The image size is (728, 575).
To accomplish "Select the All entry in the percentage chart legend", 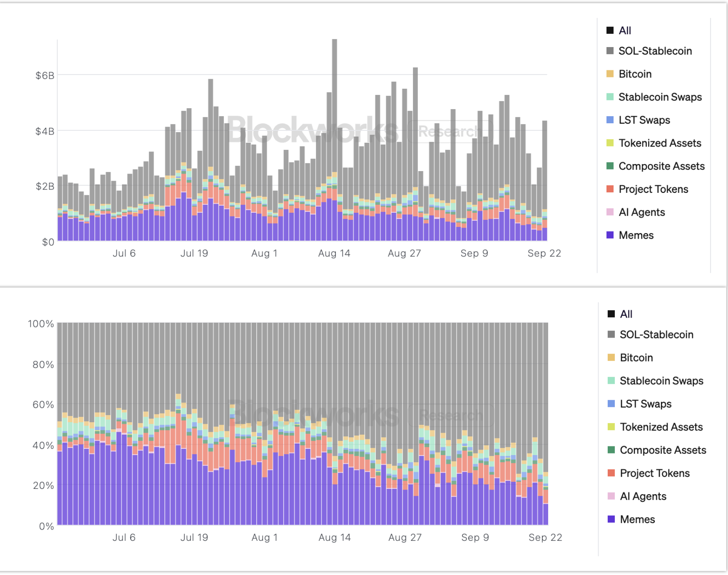I will click(x=626, y=314).
